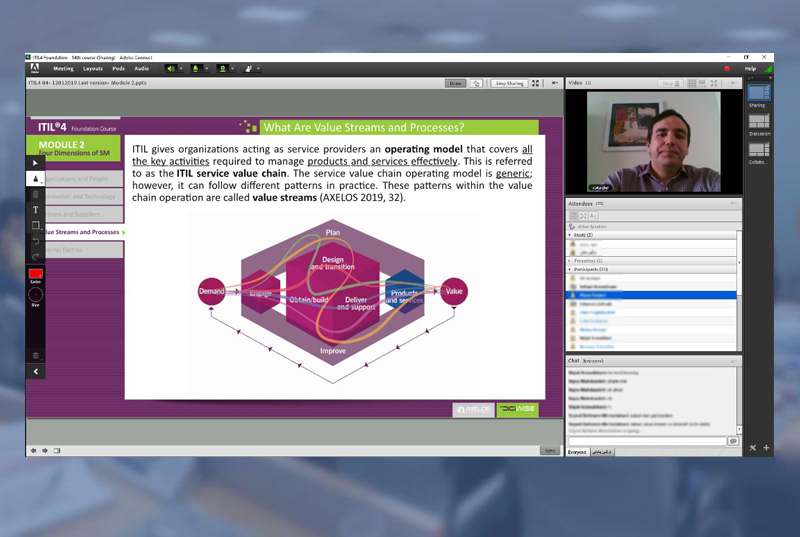Click the Sync button below the slide
This screenshot has width=800, height=537.
pos(550,451)
